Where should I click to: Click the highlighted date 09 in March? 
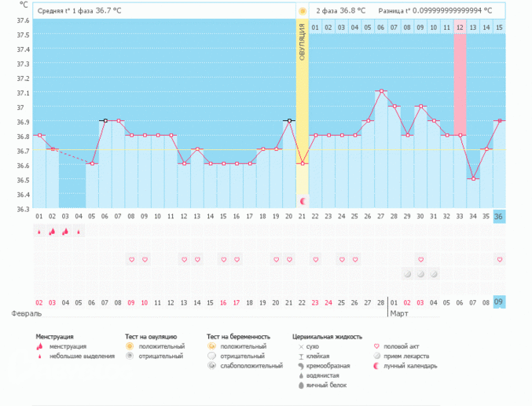pyautogui.click(x=500, y=302)
